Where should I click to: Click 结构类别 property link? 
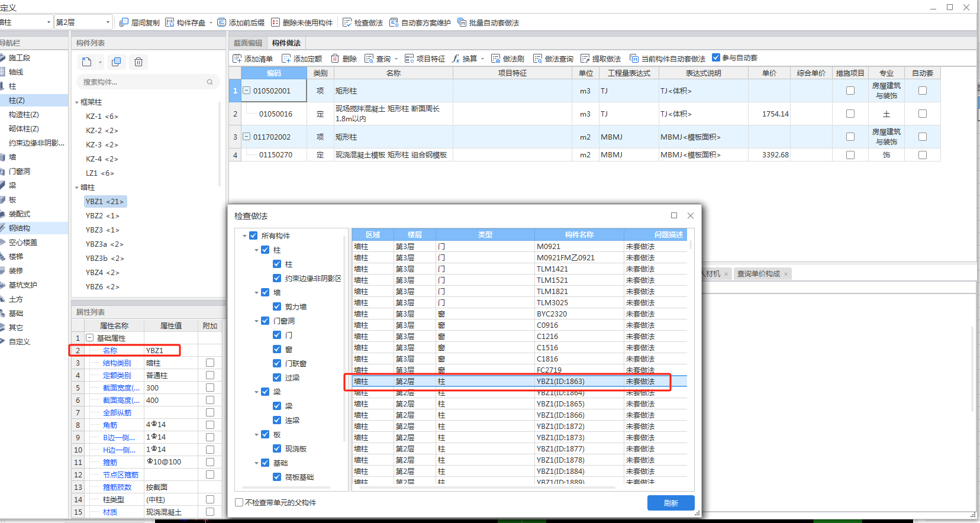117,363
